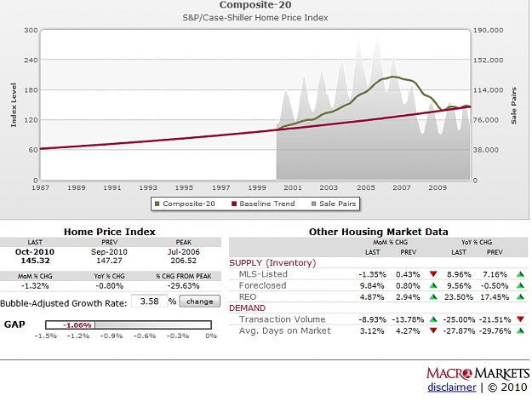Click green arrow at end of Foreclosed row
Screen dimensions: 532x402
click(520, 285)
